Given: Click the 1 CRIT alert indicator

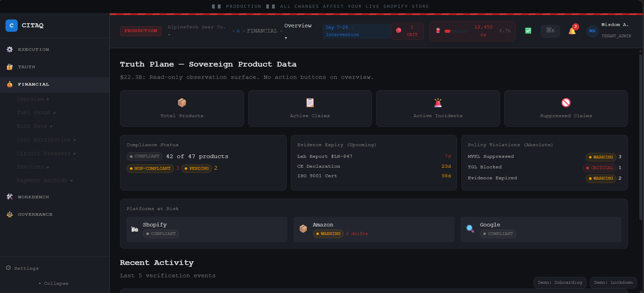Looking at the screenshot, I should (x=407, y=31).
